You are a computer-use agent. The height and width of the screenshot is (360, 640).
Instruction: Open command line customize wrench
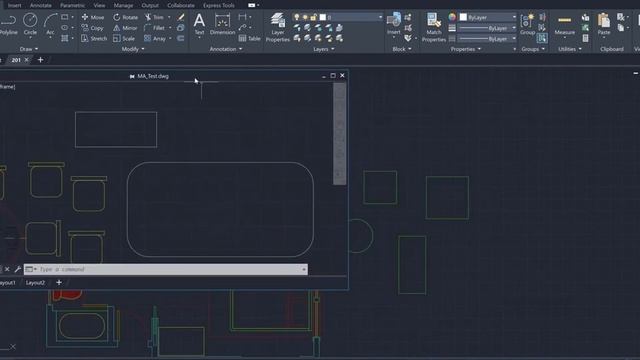pos(17,269)
